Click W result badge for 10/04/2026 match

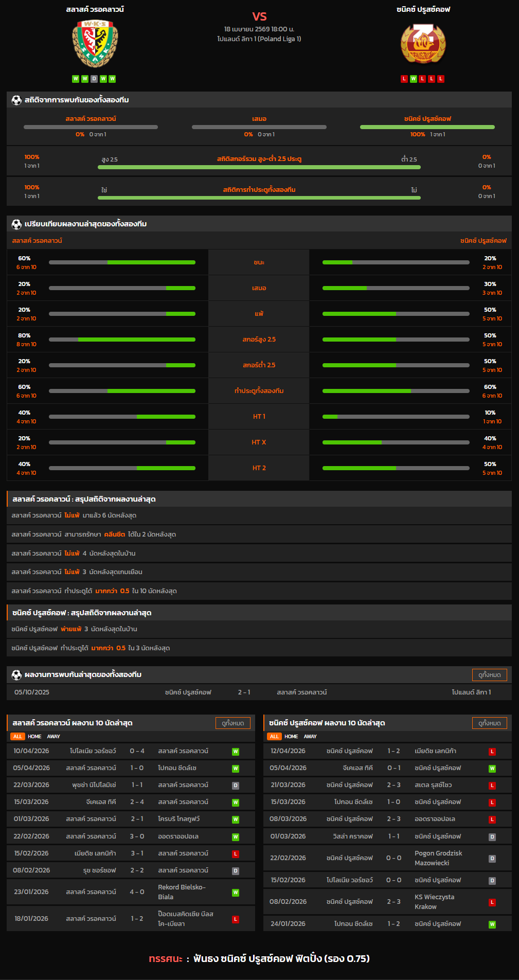[x=235, y=752]
